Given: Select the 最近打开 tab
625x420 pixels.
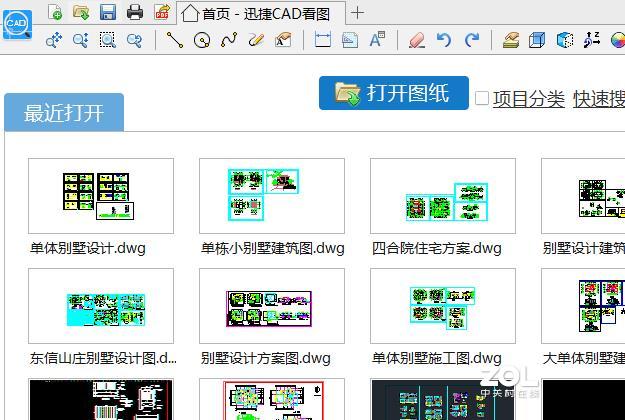Looking at the screenshot, I should [64, 113].
